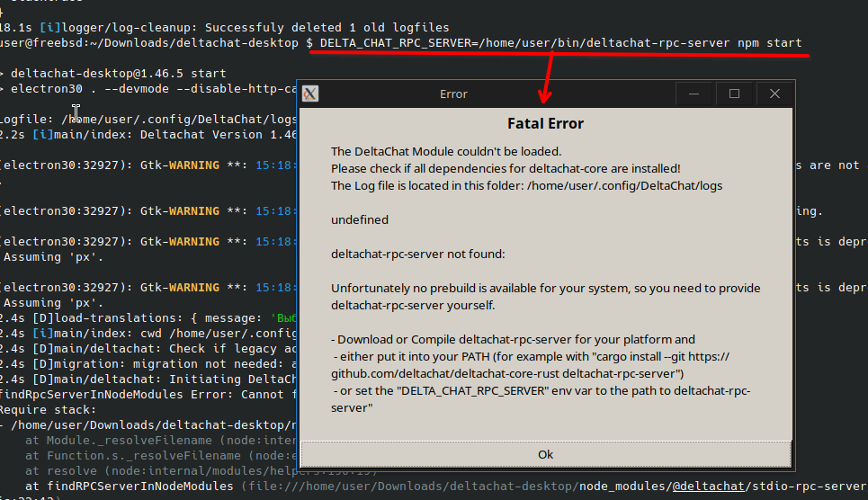Click 'at Function.s._resolveFilename' stack trace line

coord(160,456)
